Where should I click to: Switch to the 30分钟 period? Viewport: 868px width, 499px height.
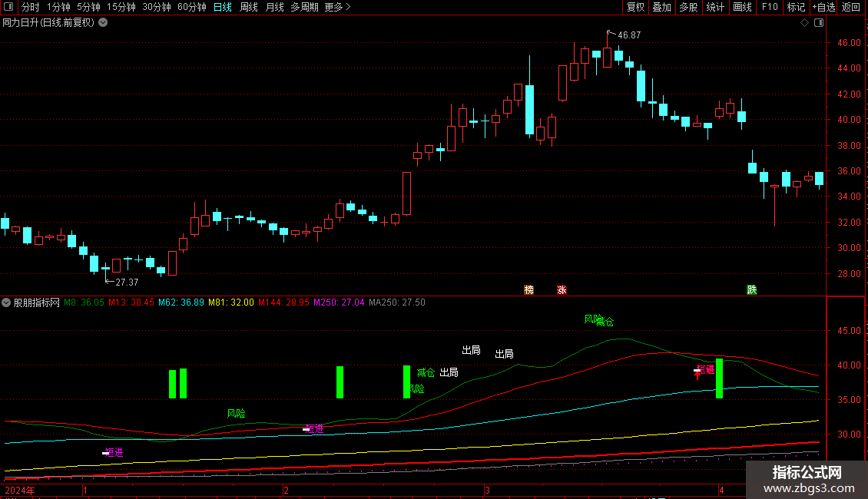coord(157,7)
